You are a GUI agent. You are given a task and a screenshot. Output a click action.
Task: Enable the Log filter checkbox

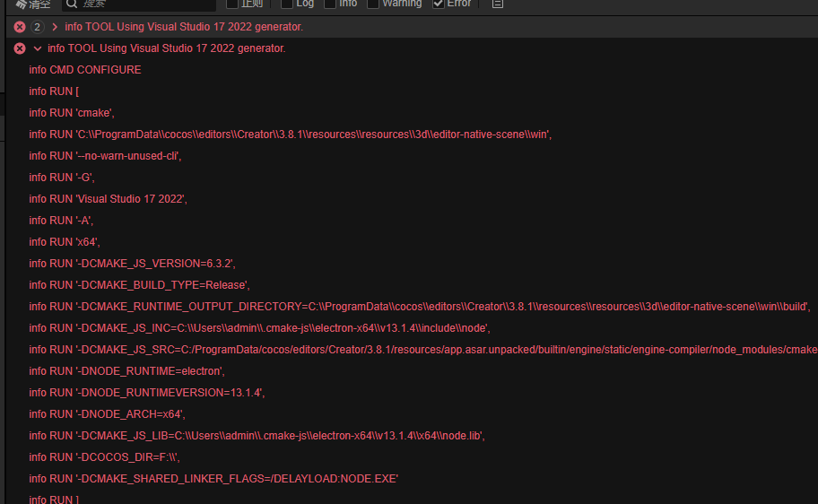point(287,3)
